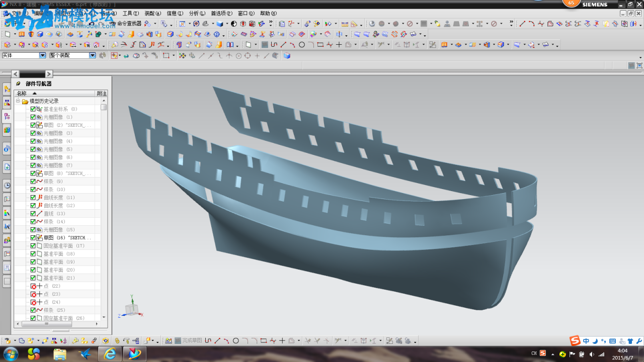Toggle checkbox for 草图 (2) SKETCH
This screenshot has height=362, width=644.
(33, 125)
